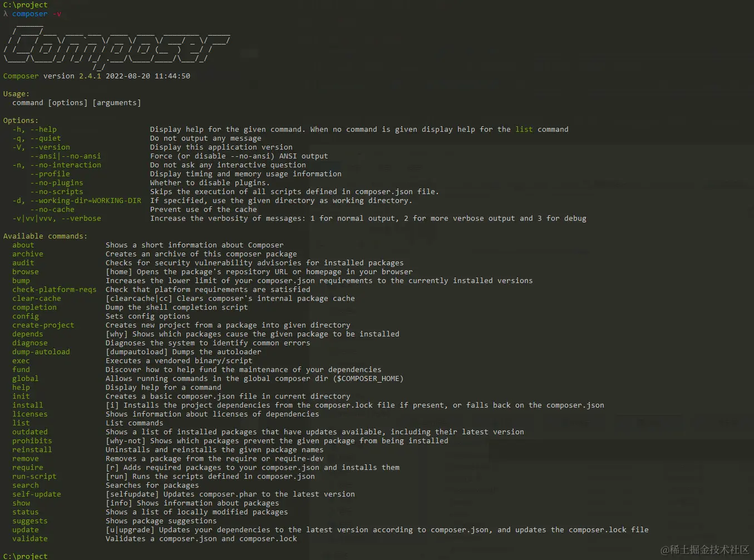754x560 pixels.
Task: Select the 'self-update' command text
Action: (37, 494)
